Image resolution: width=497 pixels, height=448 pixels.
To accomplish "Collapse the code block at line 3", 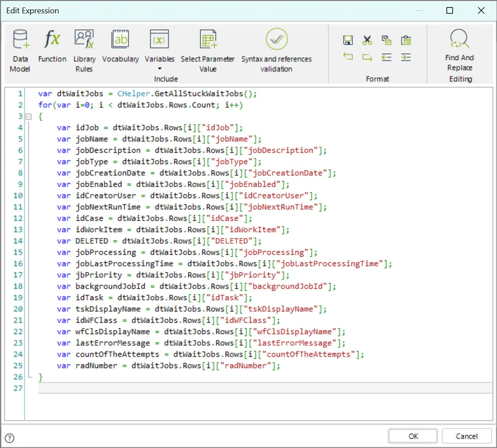I will point(28,116).
